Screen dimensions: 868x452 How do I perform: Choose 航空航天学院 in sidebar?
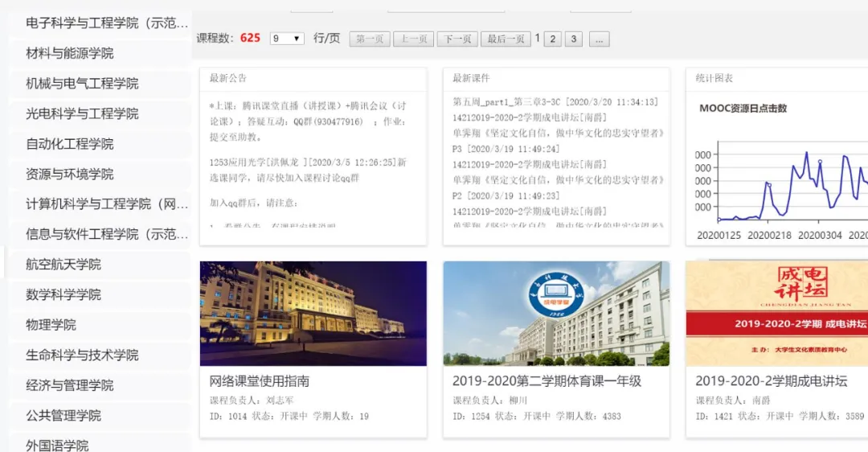coord(100,265)
